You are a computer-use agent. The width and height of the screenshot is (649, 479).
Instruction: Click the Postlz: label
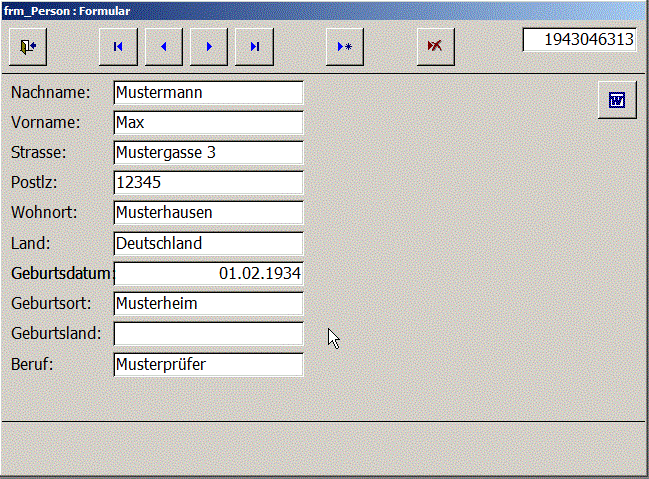coord(34,183)
